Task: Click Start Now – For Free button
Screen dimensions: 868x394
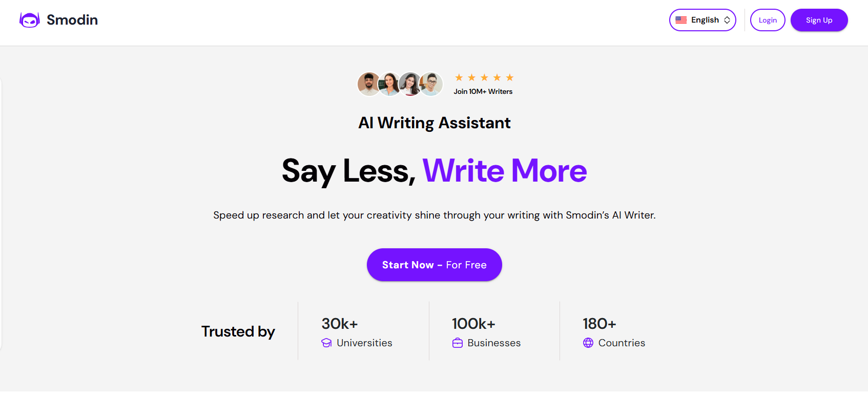Action: click(x=434, y=265)
